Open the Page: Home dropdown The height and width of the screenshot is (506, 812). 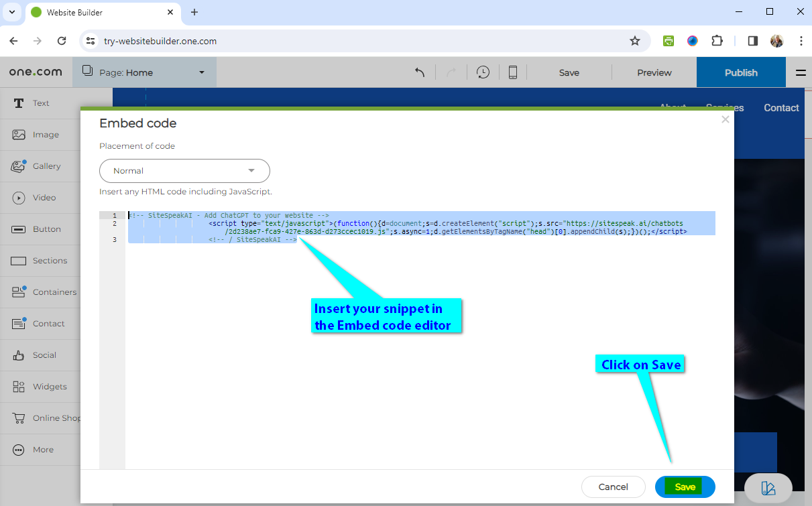144,72
